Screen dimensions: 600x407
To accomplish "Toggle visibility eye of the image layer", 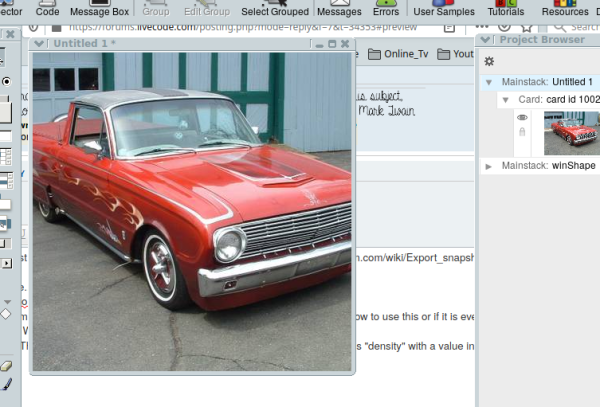I will (x=522, y=118).
